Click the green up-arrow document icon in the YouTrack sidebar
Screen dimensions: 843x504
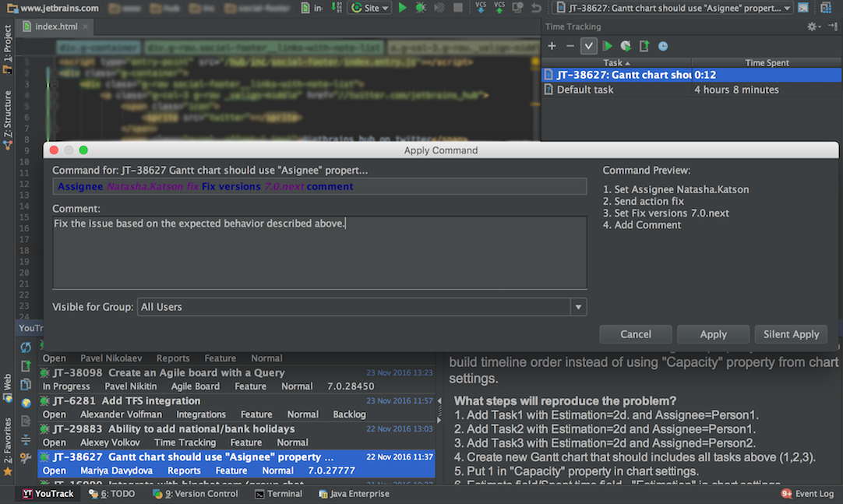(x=25, y=366)
